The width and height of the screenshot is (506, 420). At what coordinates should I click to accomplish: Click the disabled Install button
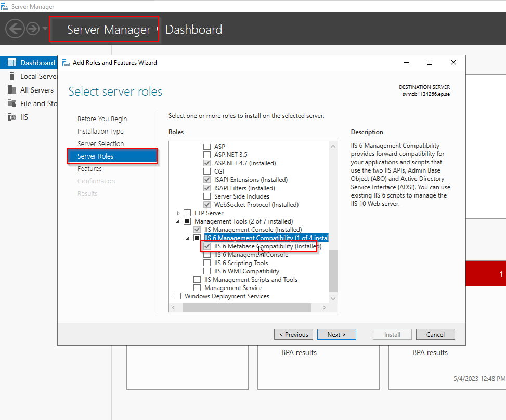pyautogui.click(x=392, y=335)
